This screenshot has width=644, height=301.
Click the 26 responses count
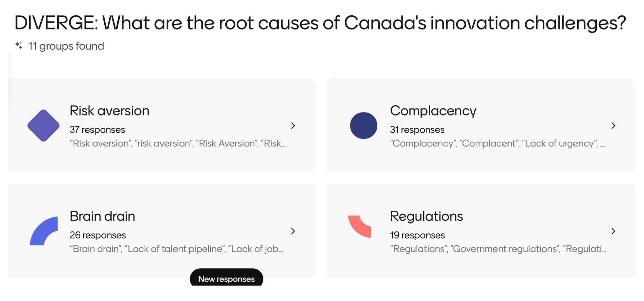click(x=98, y=235)
